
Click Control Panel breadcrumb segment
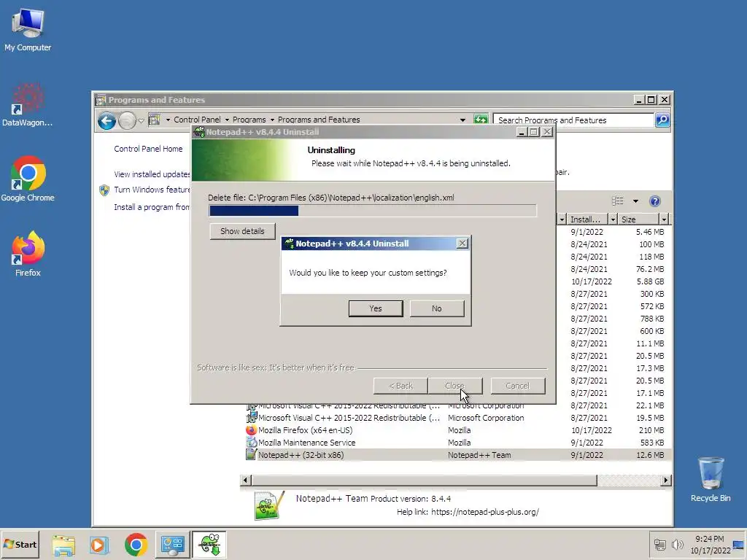click(197, 120)
